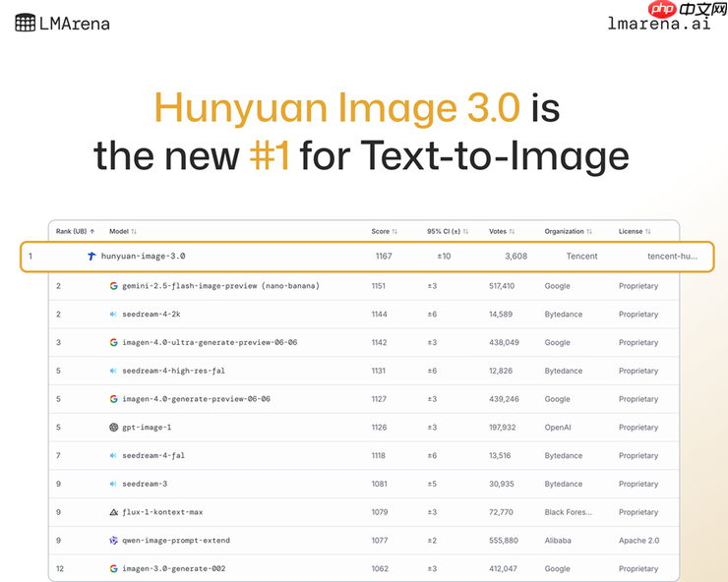The height and width of the screenshot is (582, 728).
Task: Open the imagen-4.0-ultra-generate-preview-06-06 model entry
Action: click(x=209, y=343)
